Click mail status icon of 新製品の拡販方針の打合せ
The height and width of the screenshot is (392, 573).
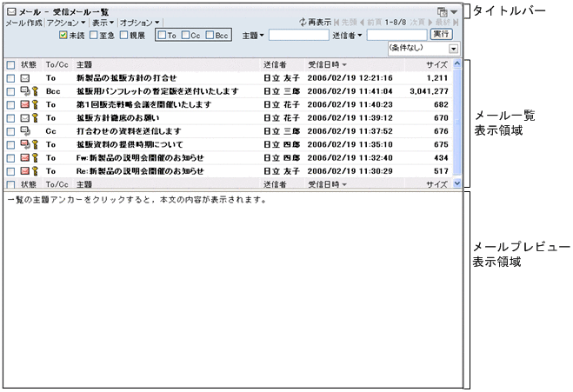point(25,78)
